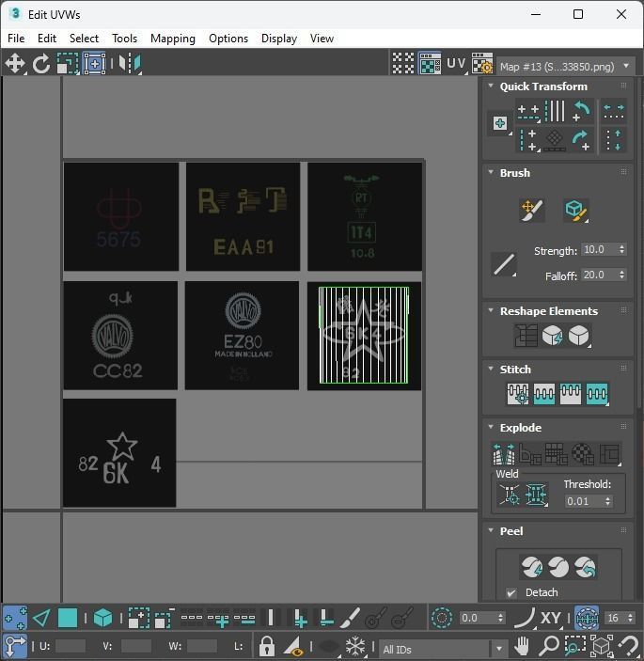
Task: Select the Relax brush icon
Action: (x=576, y=211)
